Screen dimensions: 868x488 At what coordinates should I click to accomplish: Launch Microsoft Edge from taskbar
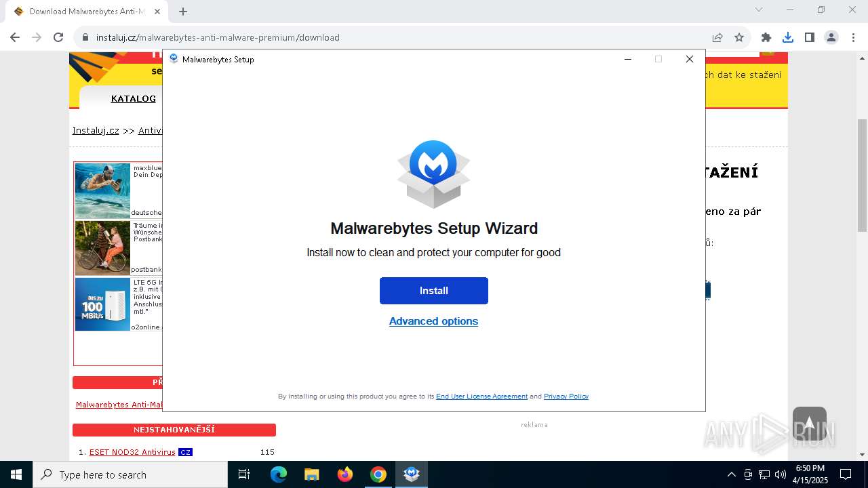point(279,474)
